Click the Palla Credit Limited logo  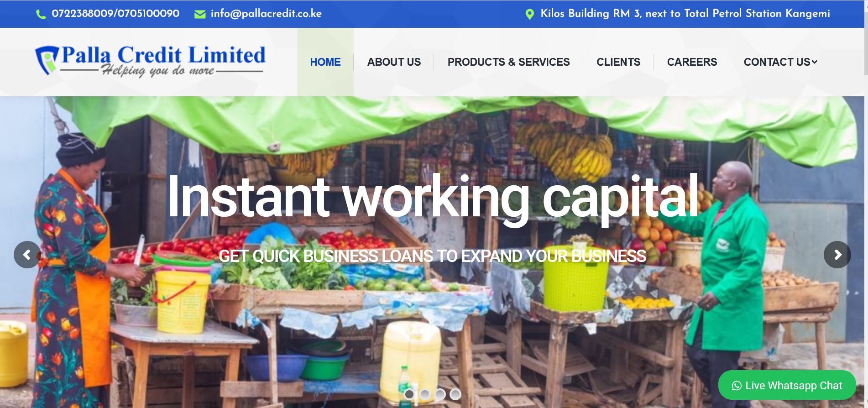coord(150,61)
